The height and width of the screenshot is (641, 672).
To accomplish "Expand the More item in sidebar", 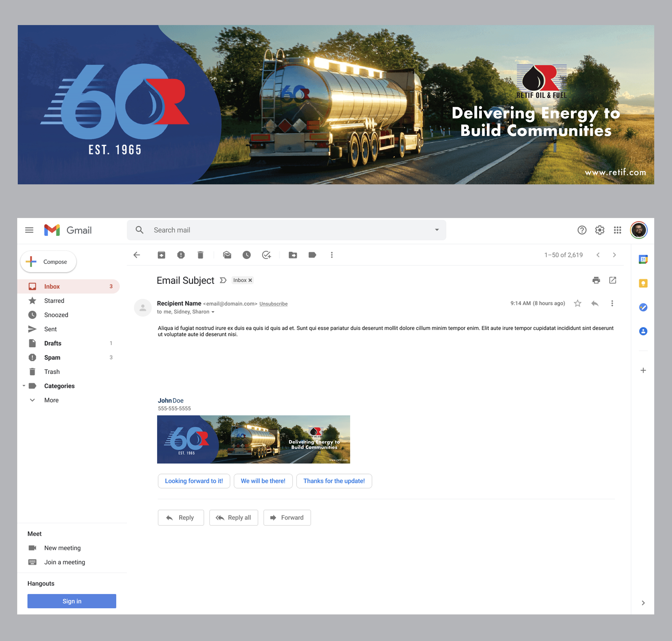I will [51, 400].
